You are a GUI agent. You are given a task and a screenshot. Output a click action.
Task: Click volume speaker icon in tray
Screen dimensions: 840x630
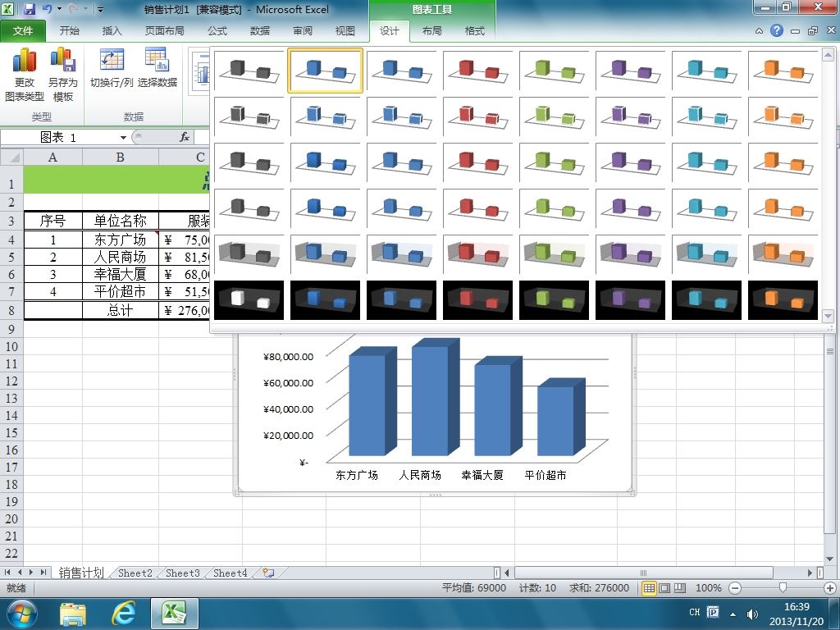(753, 614)
